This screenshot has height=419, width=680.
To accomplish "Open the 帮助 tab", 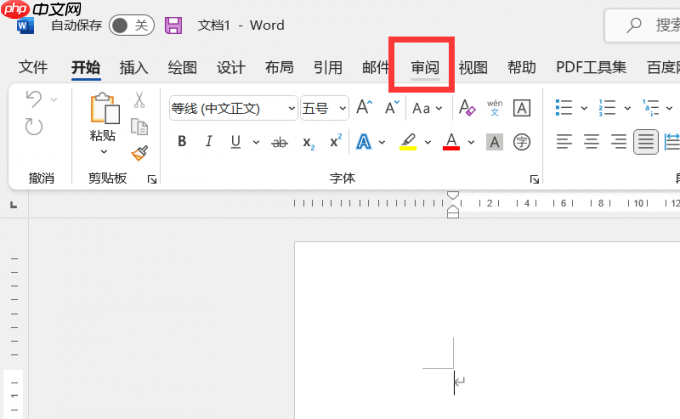I will tap(522, 67).
